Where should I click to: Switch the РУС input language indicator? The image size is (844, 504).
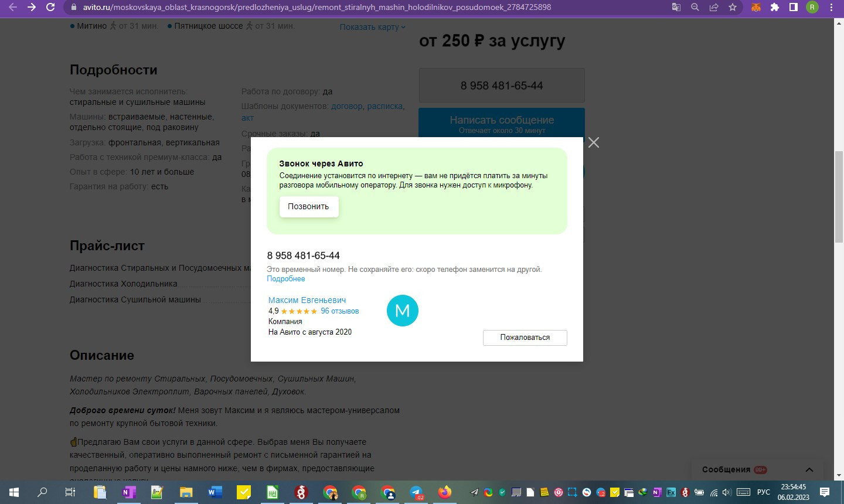pos(763,492)
